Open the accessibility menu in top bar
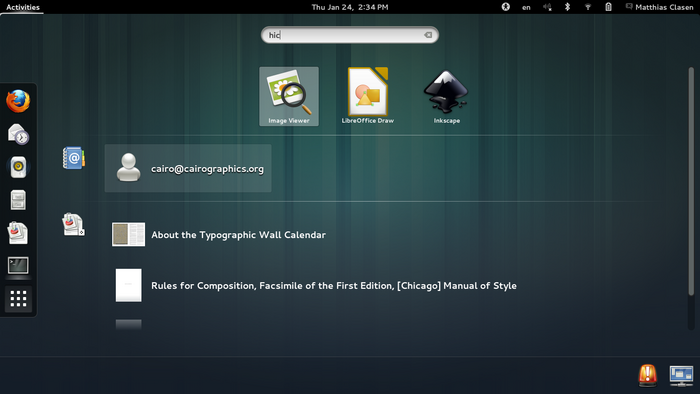The width and height of the screenshot is (700, 394). coord(505,7)
